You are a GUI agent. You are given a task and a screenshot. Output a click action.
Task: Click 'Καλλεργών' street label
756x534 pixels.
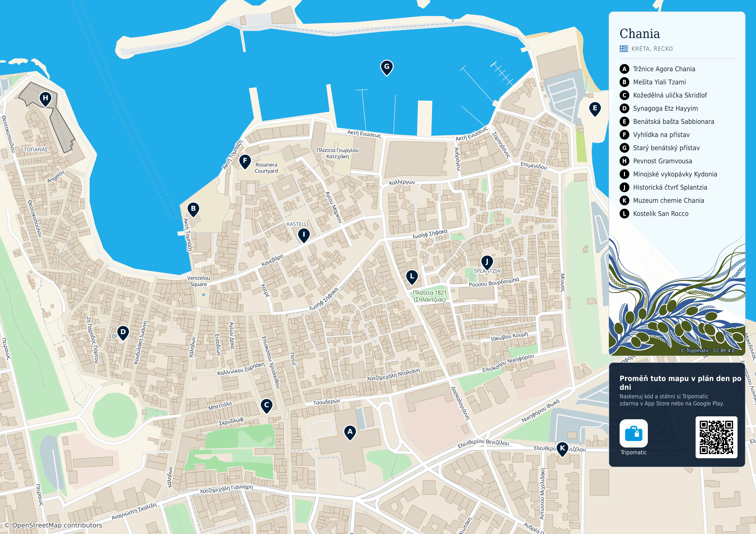tap(402, 182)
